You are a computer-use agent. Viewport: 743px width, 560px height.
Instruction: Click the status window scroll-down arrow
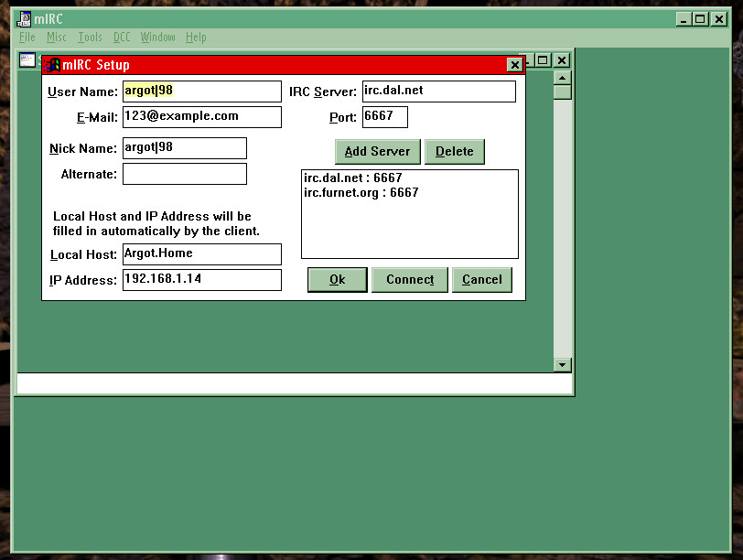[x=563, y=364]
